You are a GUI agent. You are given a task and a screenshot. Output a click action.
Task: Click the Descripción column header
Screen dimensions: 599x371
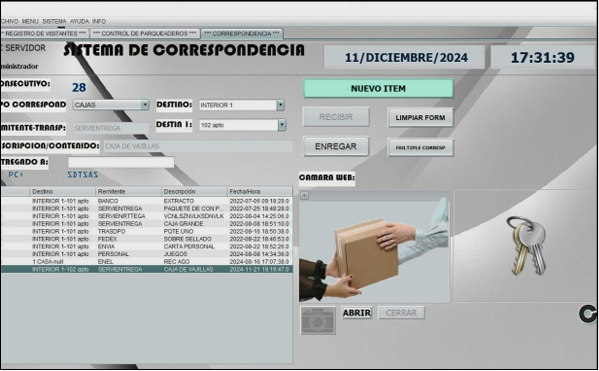(x=194, y=191)
